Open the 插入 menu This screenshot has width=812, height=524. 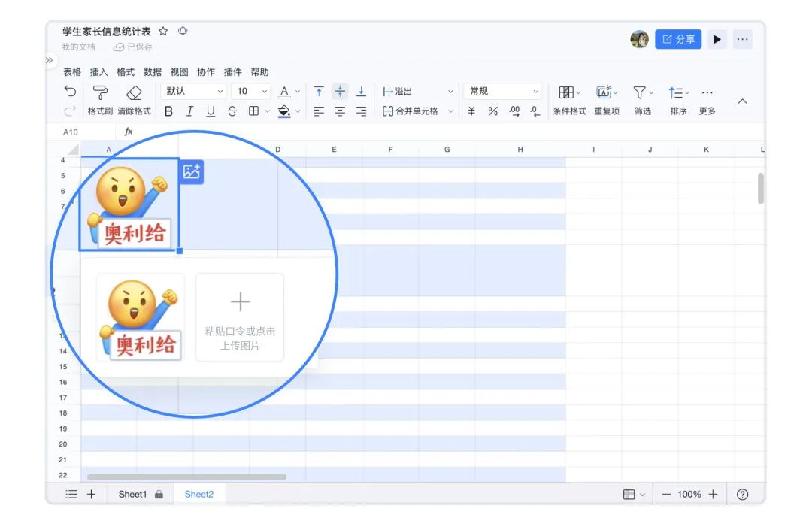pos(99,72)
